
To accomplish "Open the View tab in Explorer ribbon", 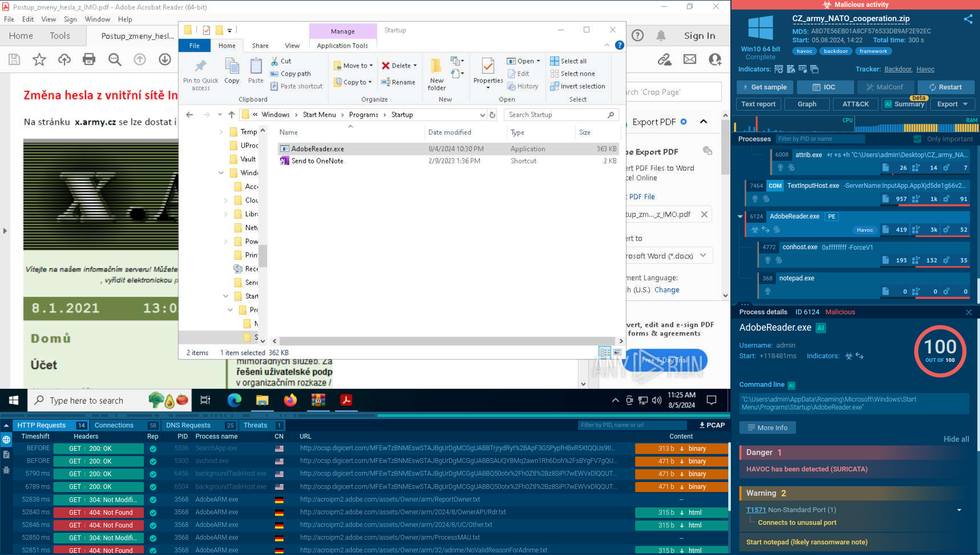I will (292, 46).
